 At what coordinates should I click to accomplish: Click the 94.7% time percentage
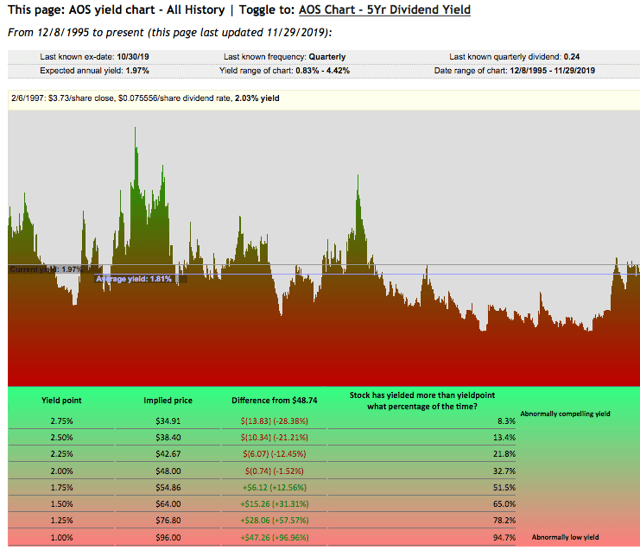504,538
